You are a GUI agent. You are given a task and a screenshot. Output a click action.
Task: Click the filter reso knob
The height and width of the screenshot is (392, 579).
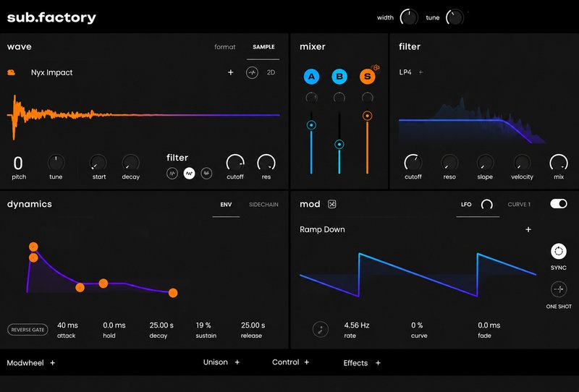pyautogui.click(x=449, y=163)
